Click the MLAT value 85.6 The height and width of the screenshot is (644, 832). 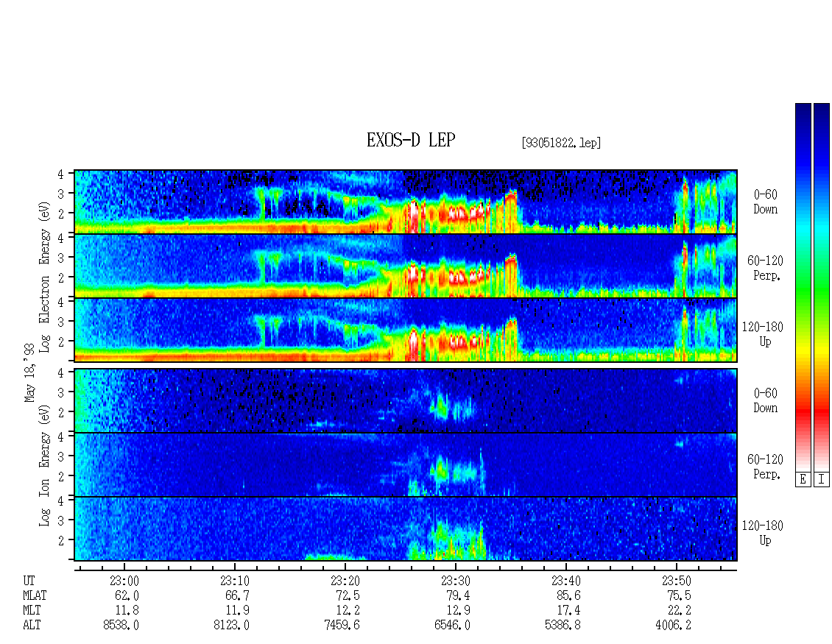[x=568, y=595]
